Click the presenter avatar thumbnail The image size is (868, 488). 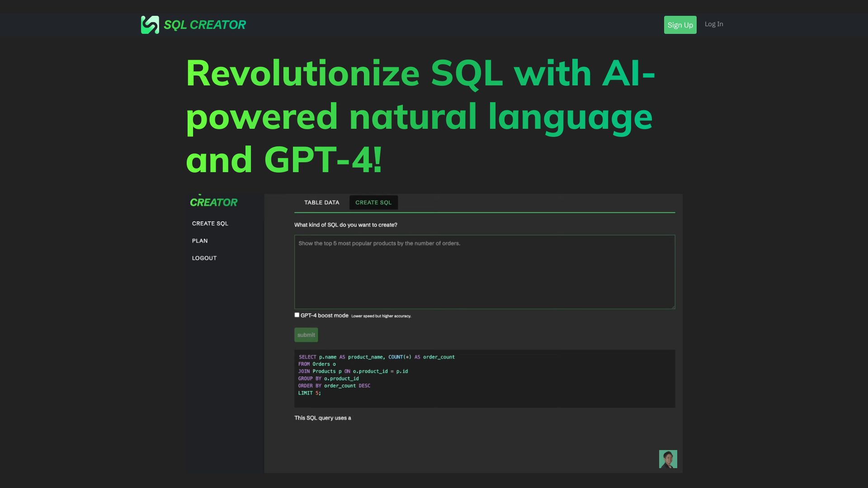click(x=668, y=459)
